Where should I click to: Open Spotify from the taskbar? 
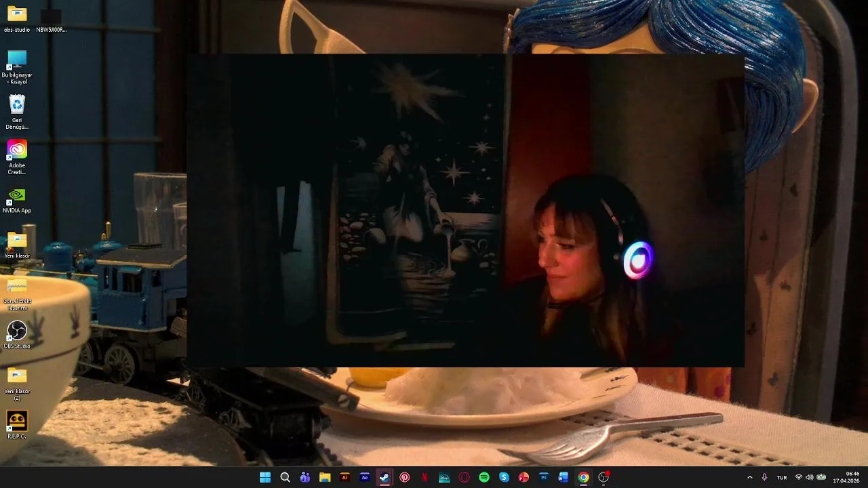484,477
